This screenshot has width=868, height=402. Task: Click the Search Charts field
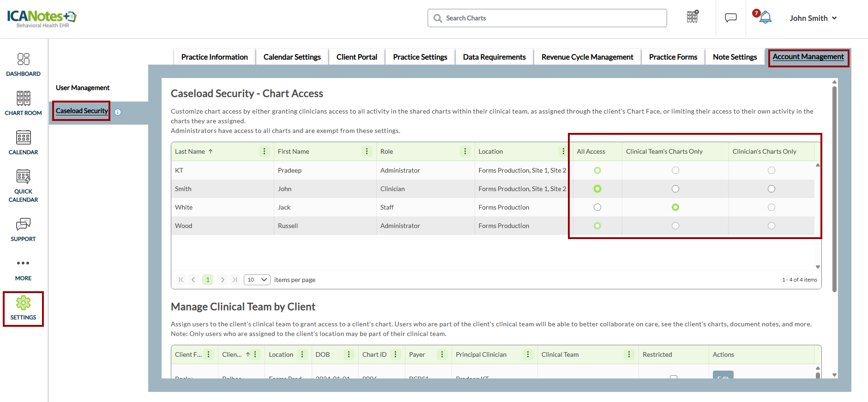547,18
